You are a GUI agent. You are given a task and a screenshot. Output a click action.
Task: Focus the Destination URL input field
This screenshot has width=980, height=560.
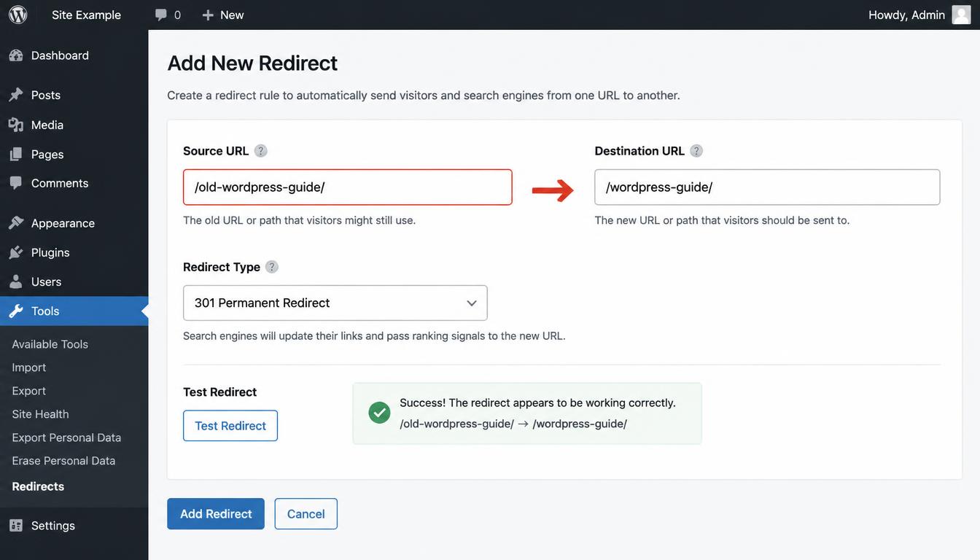click(767, 187)
